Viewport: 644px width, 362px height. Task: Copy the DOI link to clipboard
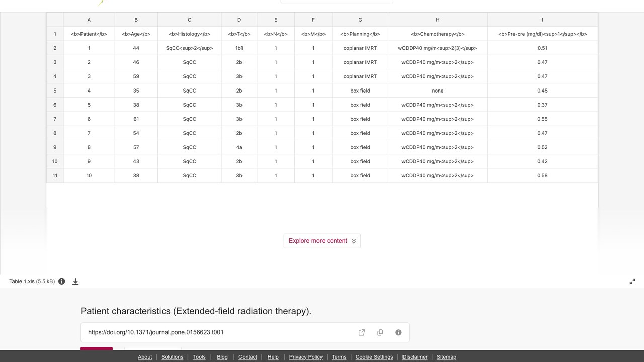tap(380, 332)
